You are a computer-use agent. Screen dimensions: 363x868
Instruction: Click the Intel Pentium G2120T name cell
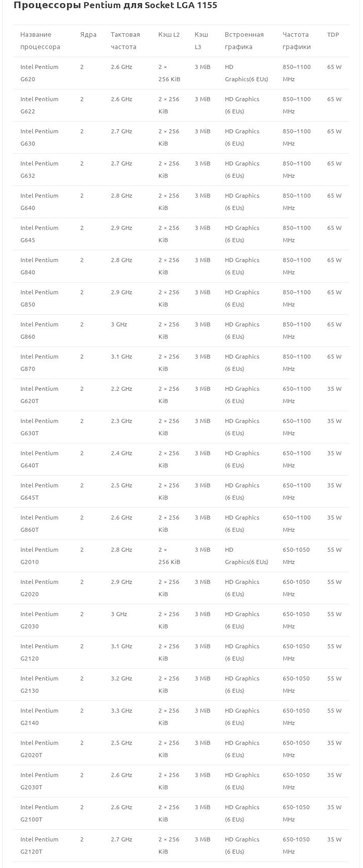39,846
